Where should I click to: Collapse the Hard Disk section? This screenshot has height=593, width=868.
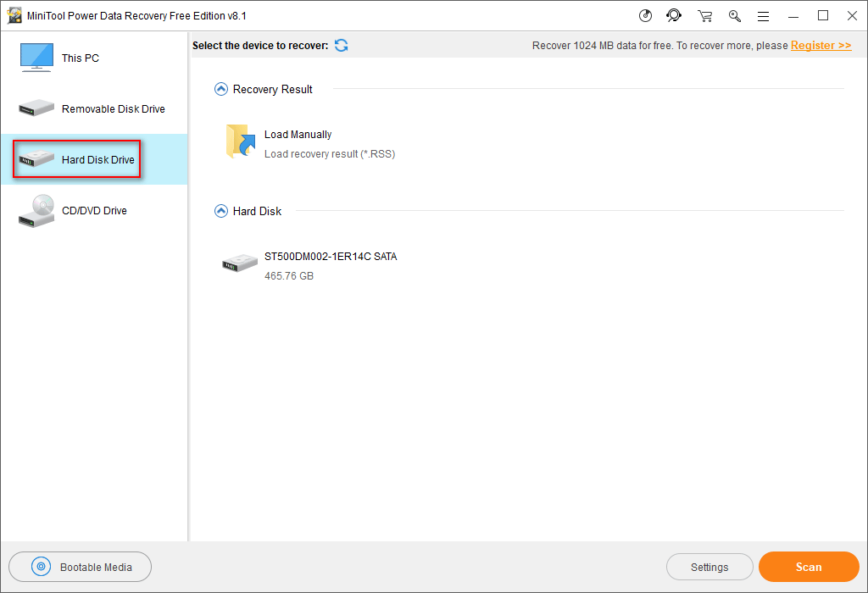[221, 211]
